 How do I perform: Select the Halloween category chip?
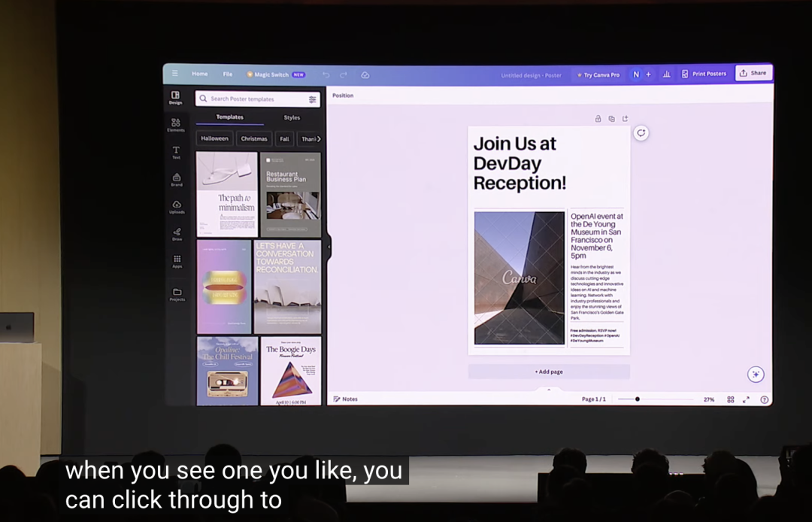coord(214,139)
